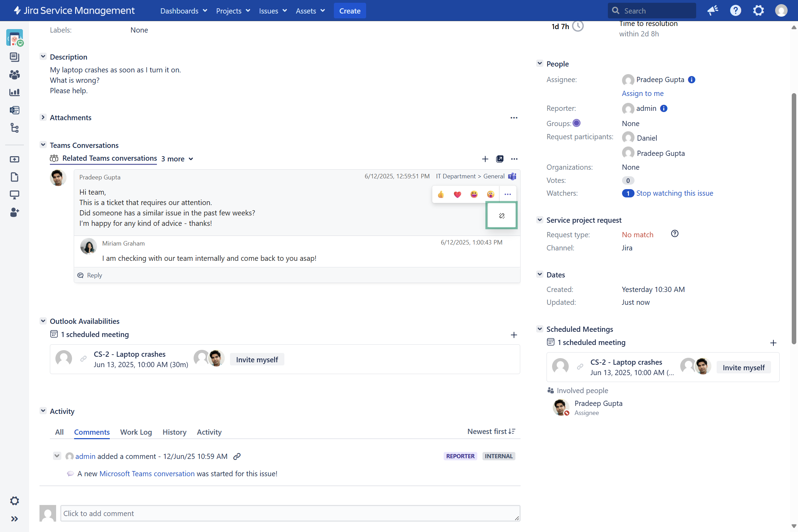
Task: Open Teams conversation in new window icon
Action: pos(499,159)
